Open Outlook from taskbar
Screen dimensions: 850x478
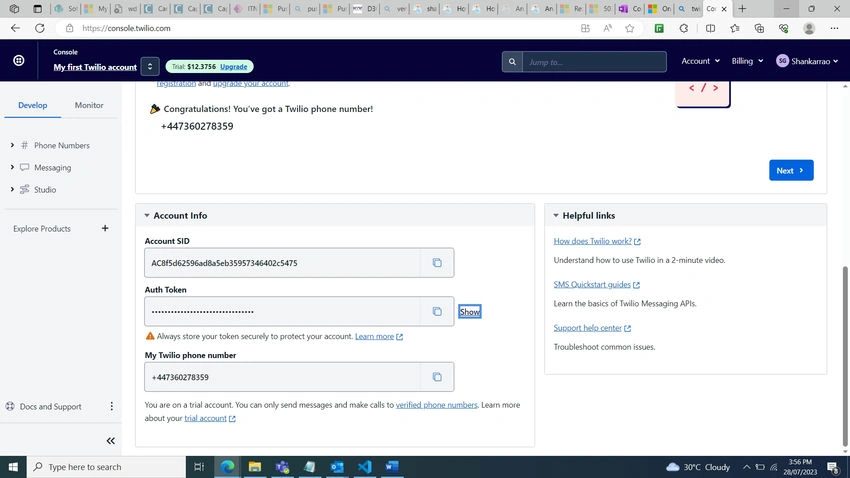pos(337,467)
